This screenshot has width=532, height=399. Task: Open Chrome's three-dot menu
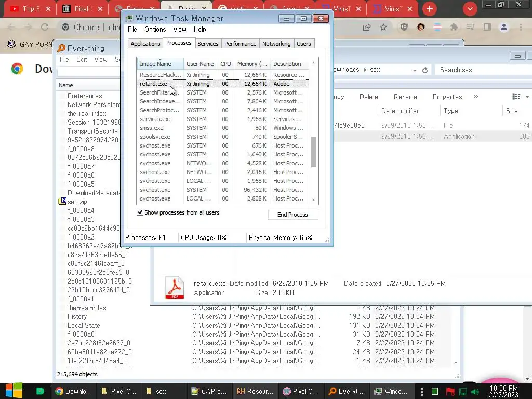[x=521, y=27]
